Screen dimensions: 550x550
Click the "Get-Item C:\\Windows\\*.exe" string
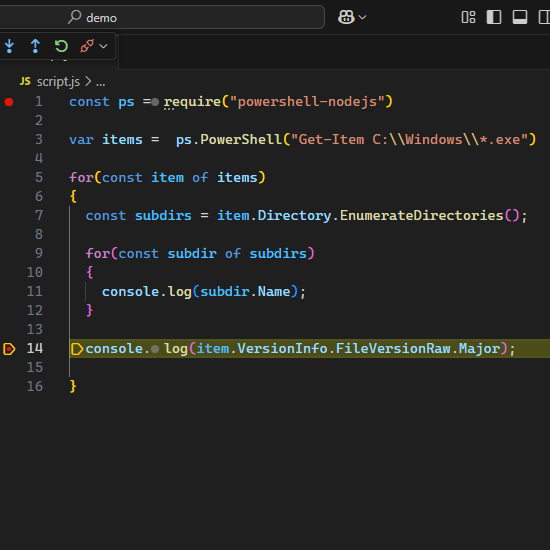(409, 140)
